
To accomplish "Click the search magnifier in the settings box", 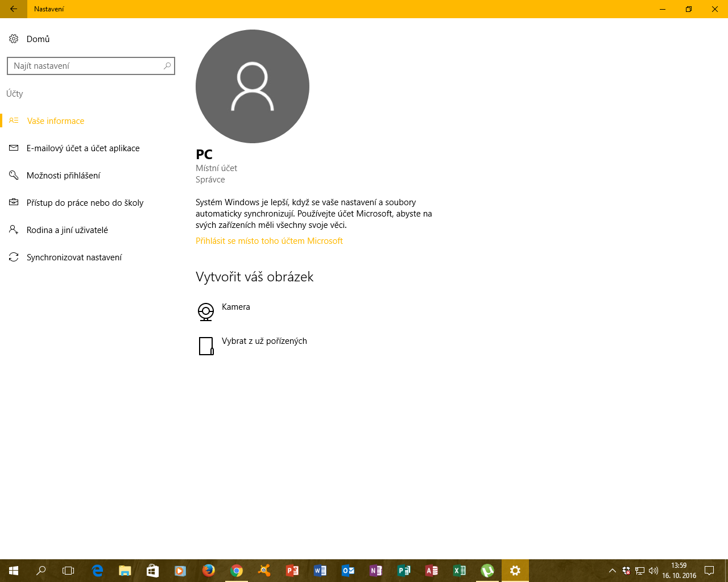I will pyautogui.click(x=167, y=66).
